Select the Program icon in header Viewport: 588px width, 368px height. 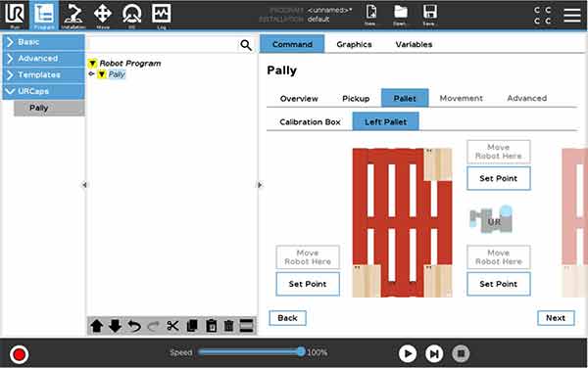44,15
